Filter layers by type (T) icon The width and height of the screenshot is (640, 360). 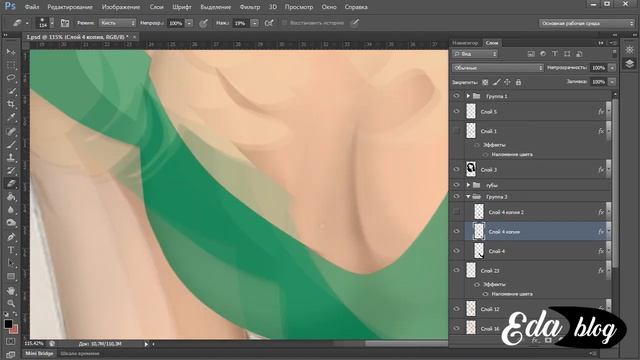pyautogui.click(x=555, y=54)
